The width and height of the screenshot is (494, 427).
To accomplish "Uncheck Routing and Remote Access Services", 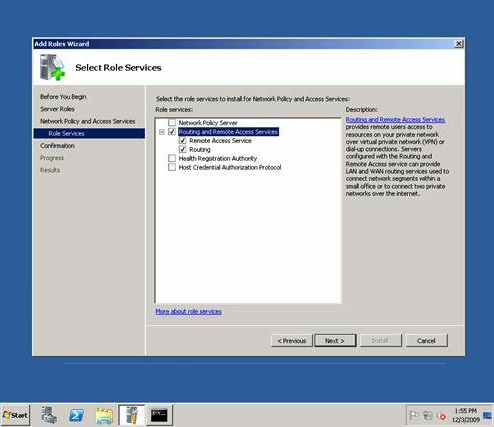I will point(172,132).
